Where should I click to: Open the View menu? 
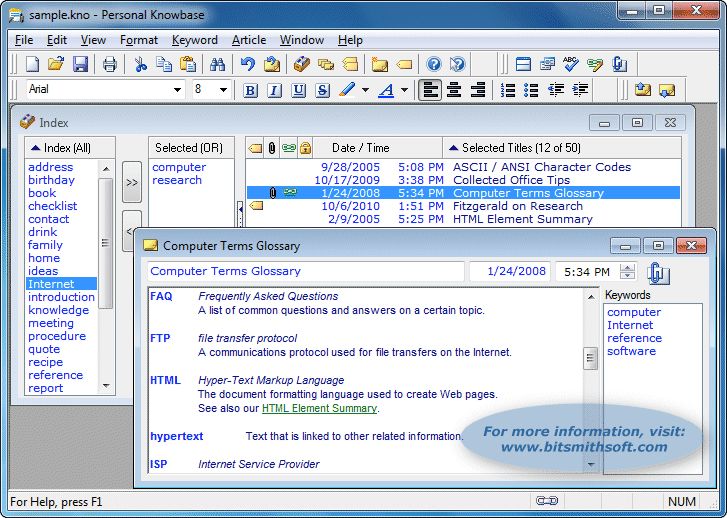(93, 40)
